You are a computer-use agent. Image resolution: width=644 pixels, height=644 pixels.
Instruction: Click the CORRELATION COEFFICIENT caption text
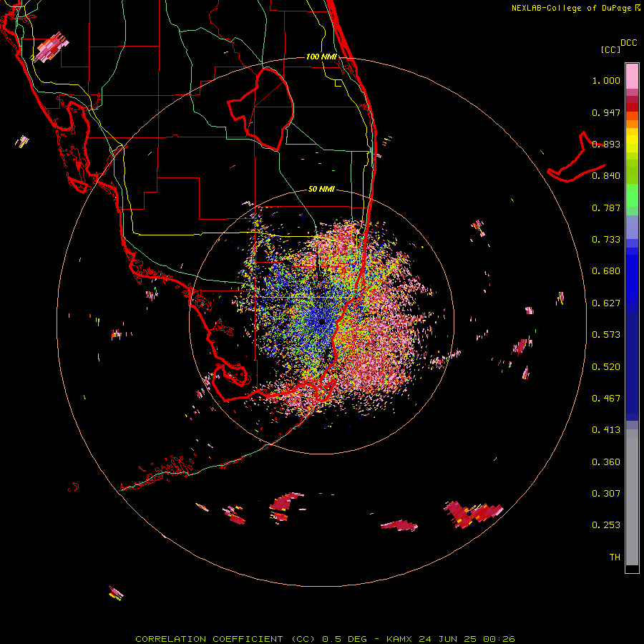(210, 639)
